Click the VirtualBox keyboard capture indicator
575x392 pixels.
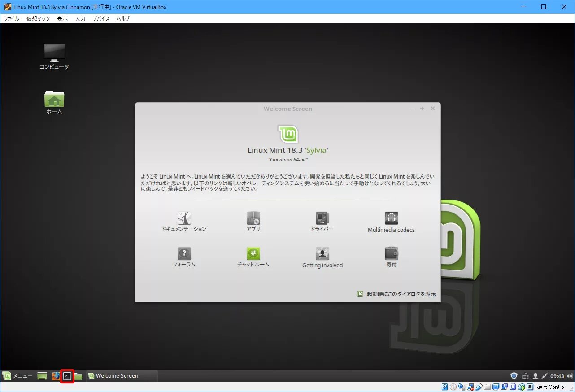530,387
